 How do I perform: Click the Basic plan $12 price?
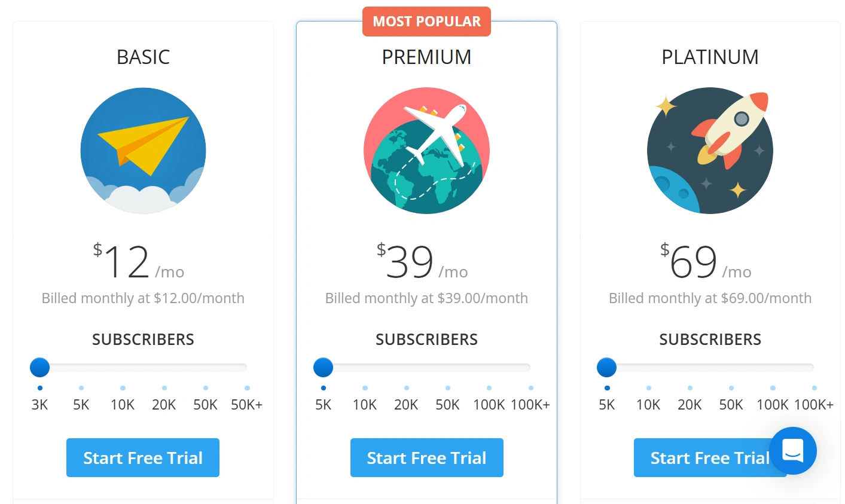[127, 262]
